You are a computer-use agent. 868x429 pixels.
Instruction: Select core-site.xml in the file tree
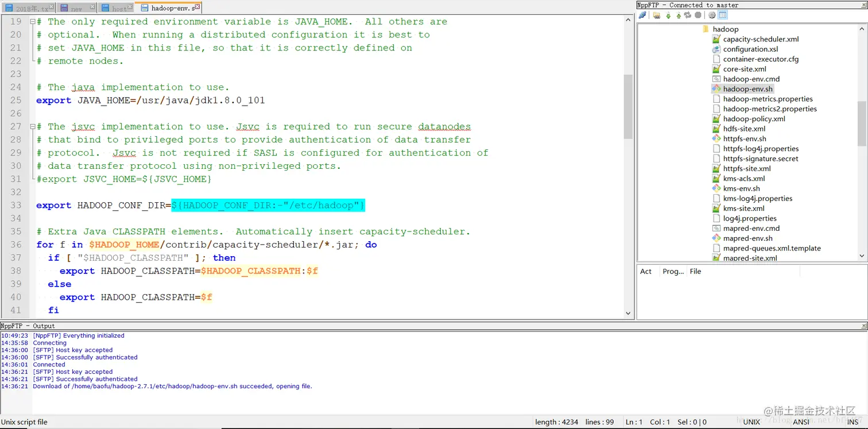[x=745, y=69]
